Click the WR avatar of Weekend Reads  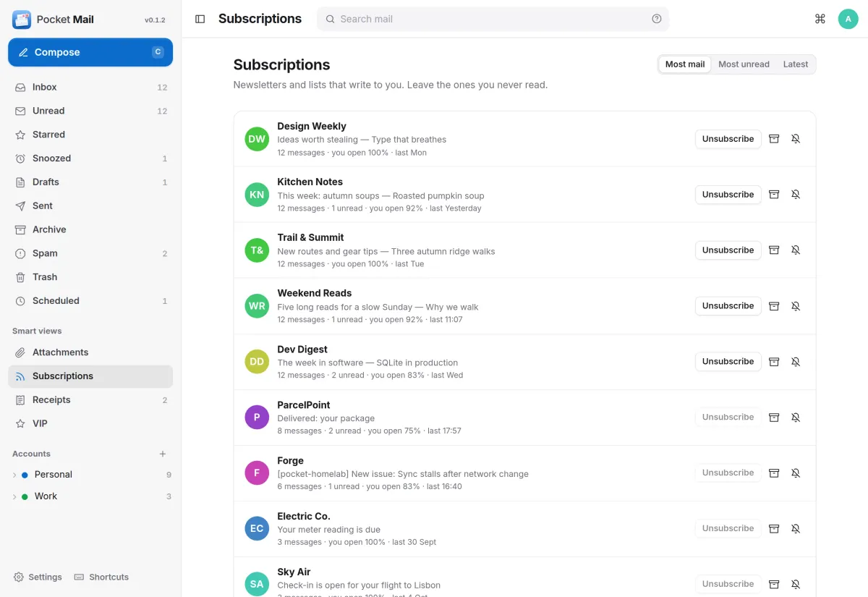point(257,306)
